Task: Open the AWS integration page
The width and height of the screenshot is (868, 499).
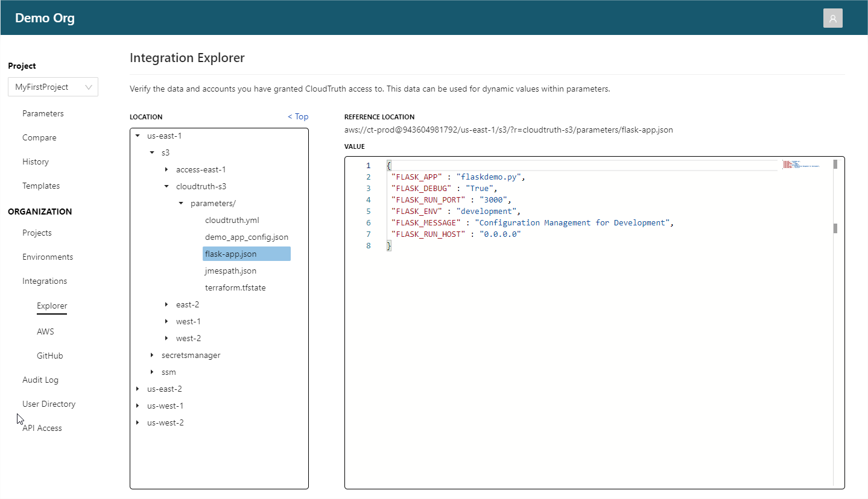Action: pyautogui.click(x=45, y=331)
